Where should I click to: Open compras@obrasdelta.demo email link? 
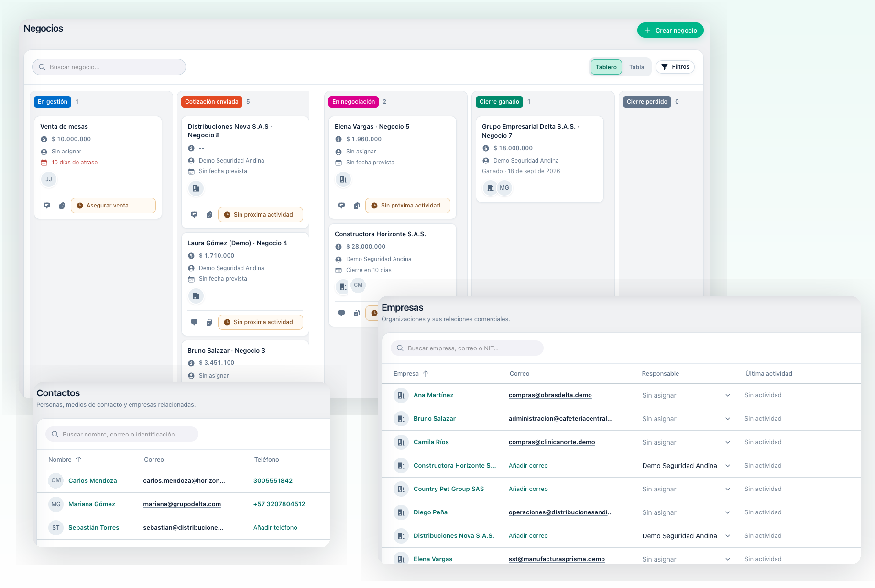[x=550, y=395]
